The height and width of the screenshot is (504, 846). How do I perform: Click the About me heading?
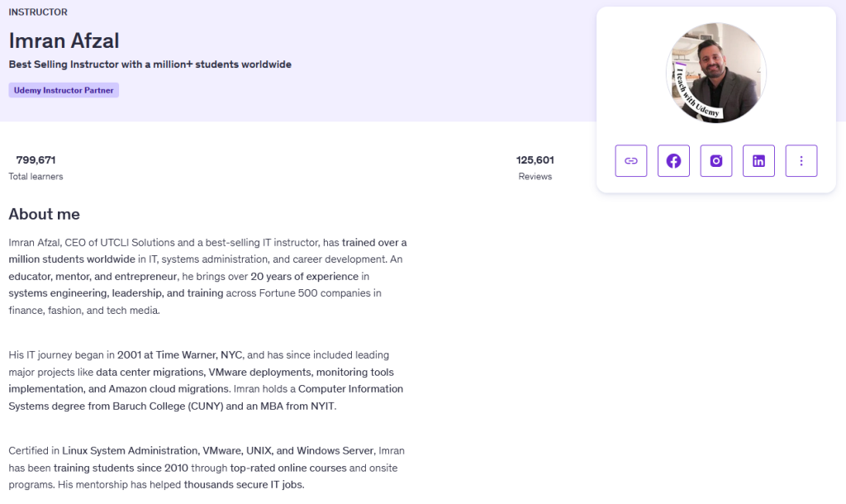[45, 215]
